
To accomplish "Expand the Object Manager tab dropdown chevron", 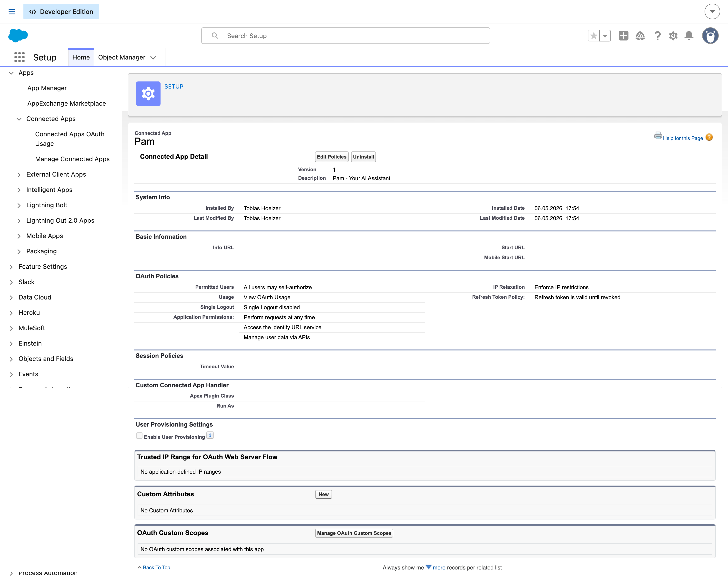I will 153,58.
